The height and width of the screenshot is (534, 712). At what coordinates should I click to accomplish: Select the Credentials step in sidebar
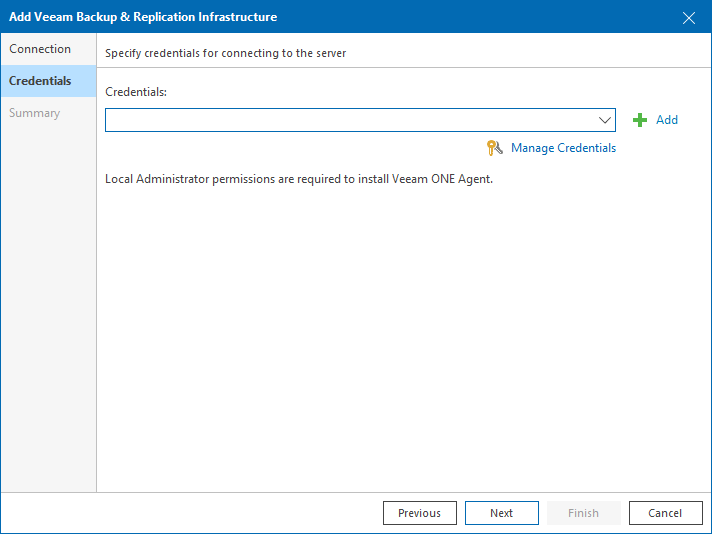[x=49, y=81]
